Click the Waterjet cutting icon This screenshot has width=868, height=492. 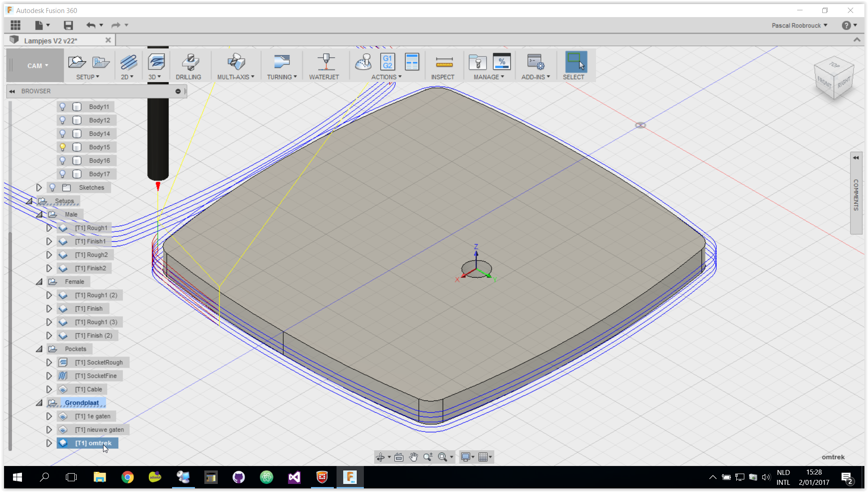pos(326,62)
